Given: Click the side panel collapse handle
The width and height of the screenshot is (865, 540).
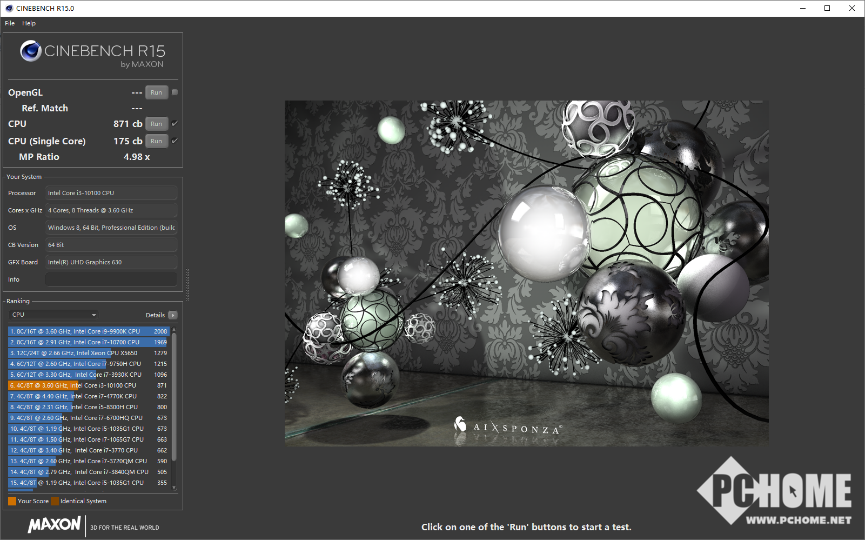Looking at the screenshot, I should click(188, 285).
